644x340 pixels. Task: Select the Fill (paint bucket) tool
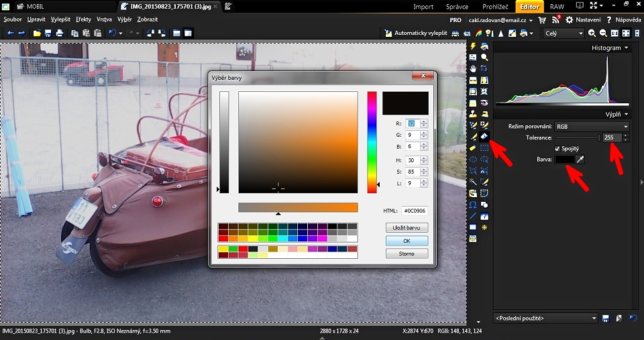(484, 136)
